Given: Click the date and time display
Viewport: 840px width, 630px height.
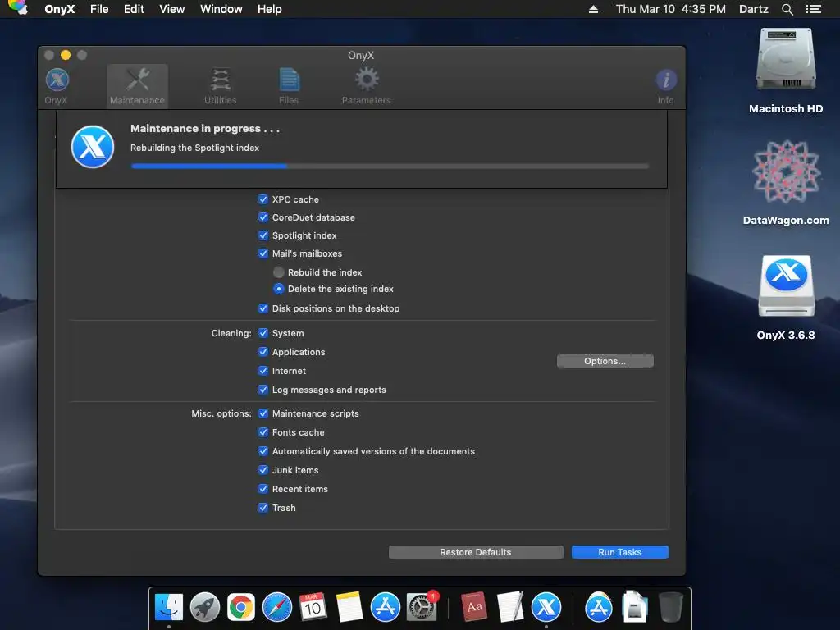Looking at the screenshot, I should pyautogui.click(x=671, y=9).
